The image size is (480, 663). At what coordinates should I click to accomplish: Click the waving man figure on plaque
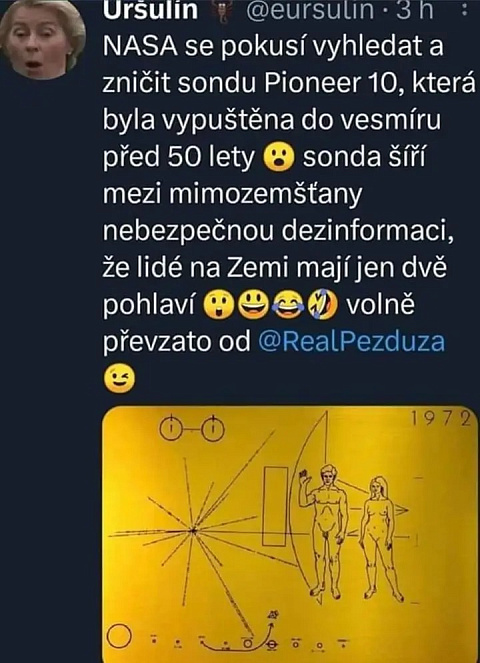pos(324,531)
